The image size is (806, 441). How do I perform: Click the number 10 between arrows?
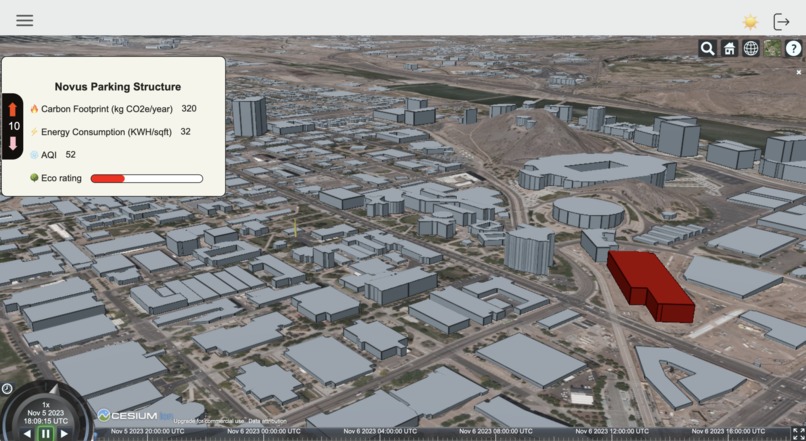point(14,126)
